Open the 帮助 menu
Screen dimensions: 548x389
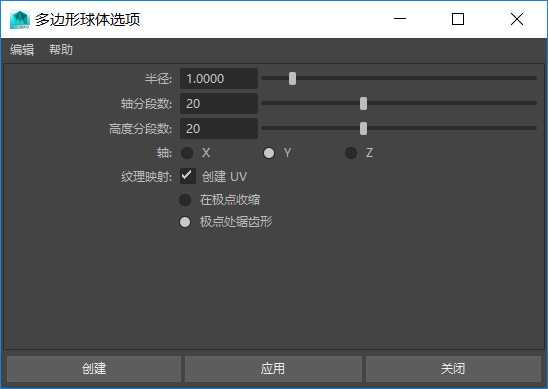(60, 50)
